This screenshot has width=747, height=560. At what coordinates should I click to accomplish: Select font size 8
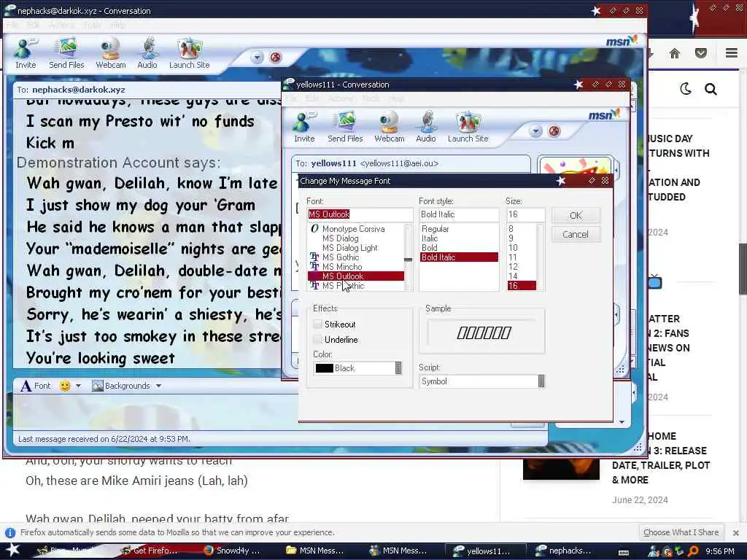tap(511, 228)
